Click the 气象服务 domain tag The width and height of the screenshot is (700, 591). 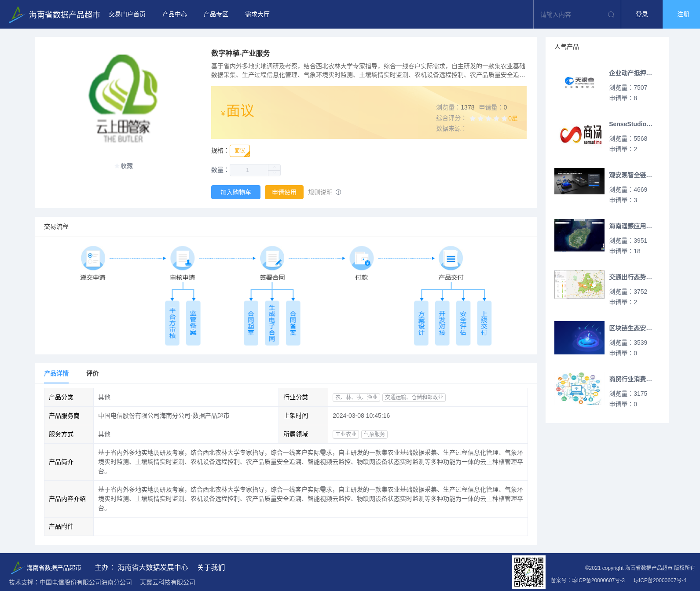(374, 434)
